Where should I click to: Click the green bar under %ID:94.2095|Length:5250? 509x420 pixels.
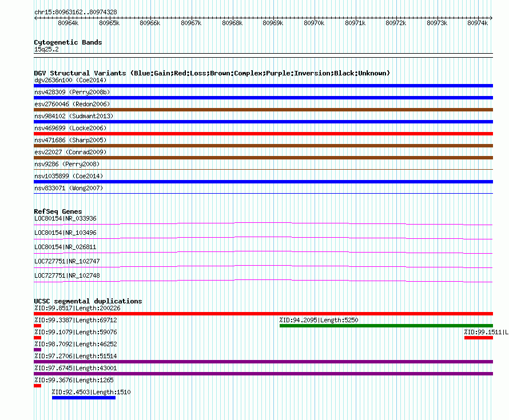pyautogui.click(x=386, y=326)
